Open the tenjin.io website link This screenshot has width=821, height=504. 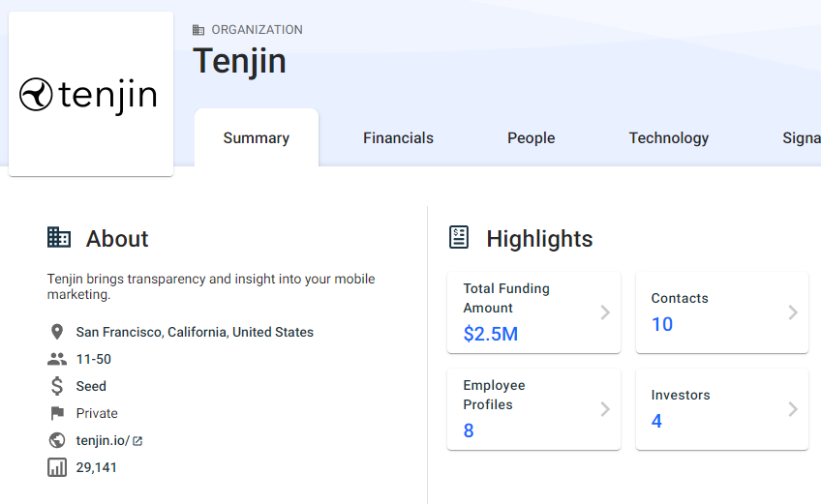click(x=103, y=440)
